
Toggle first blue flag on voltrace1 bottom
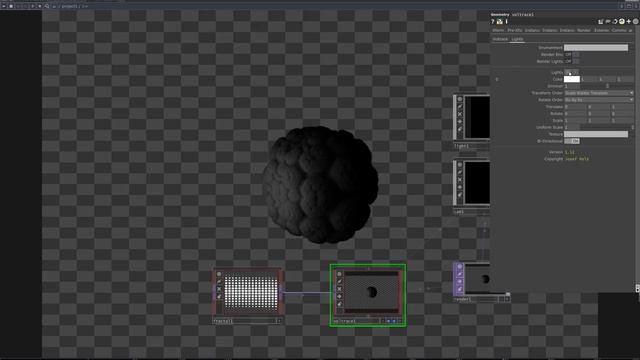389,321
